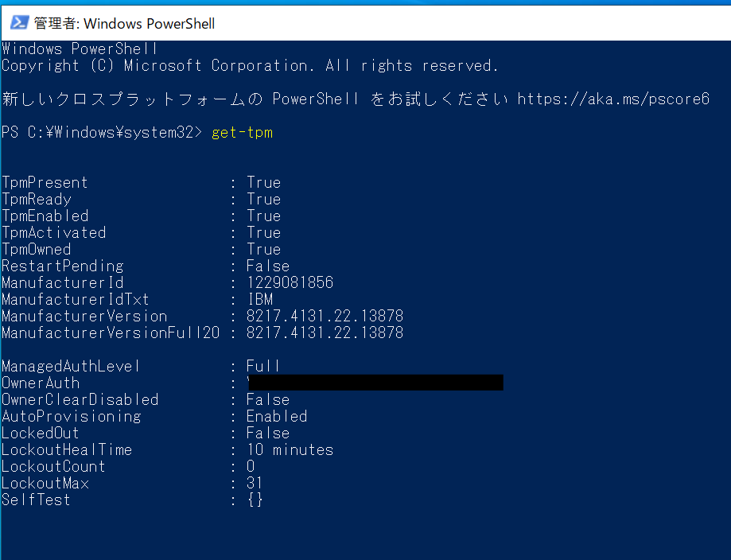Image resolution: width=731 pixels, height=560 pixels.
Task: Click the LockoutMax value 31
Action: (x=255, y=483)
